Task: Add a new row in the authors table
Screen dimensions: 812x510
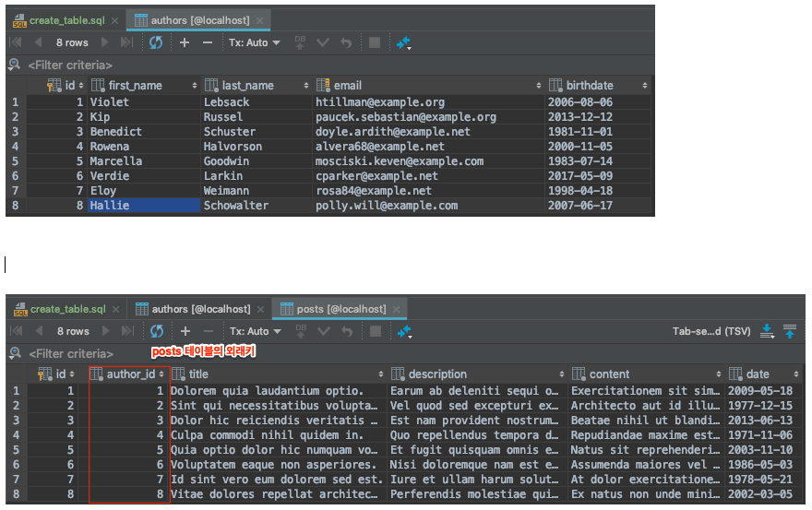Action: point(185,42)
